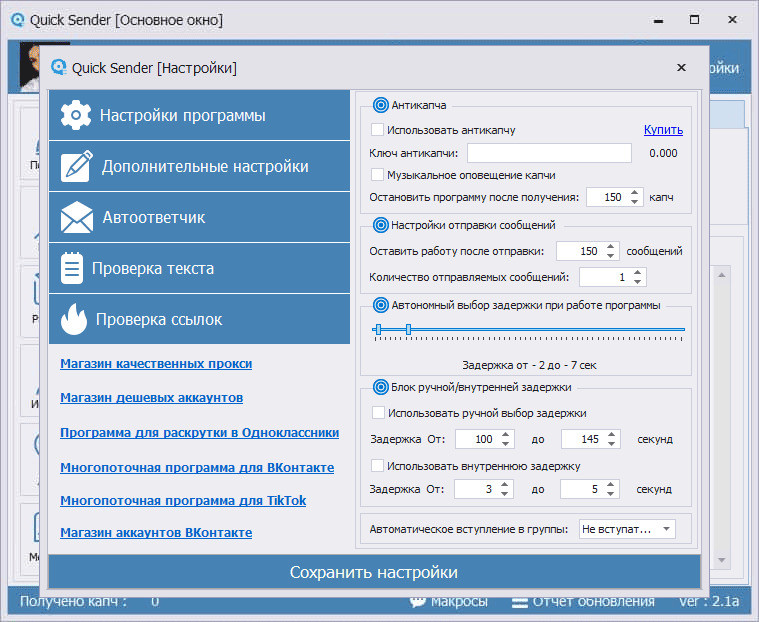Increase the Количество отправляемых сообщений value

(x=638, y=272)
